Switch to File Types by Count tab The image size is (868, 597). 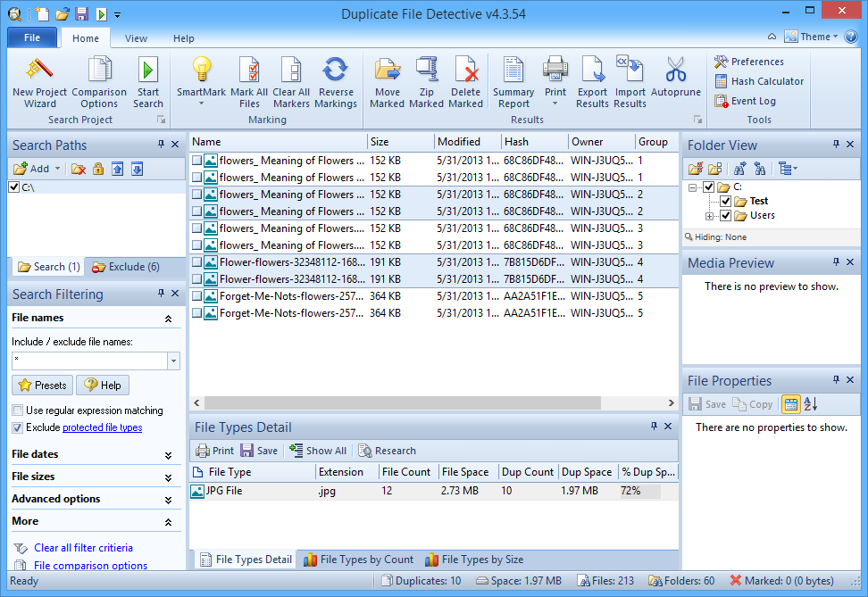[358, 560]
